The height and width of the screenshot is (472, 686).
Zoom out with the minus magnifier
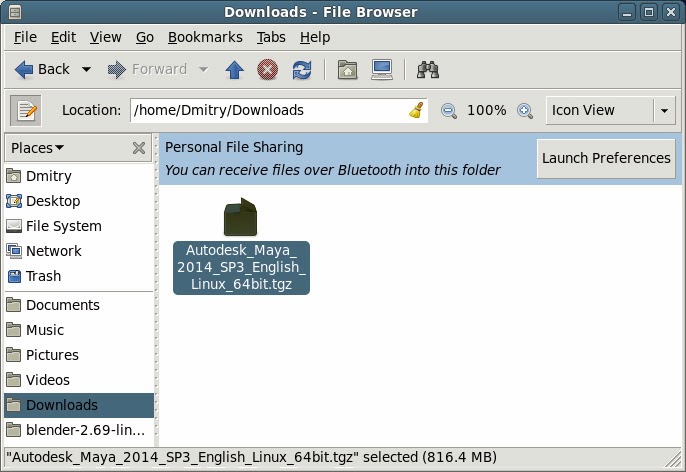[x=448, y=111]
